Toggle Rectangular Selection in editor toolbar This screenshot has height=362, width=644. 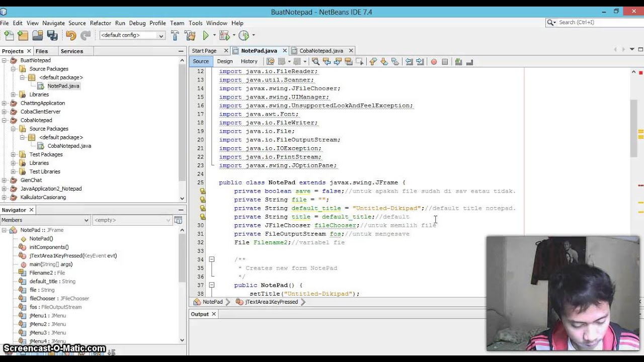pos(359,61)
